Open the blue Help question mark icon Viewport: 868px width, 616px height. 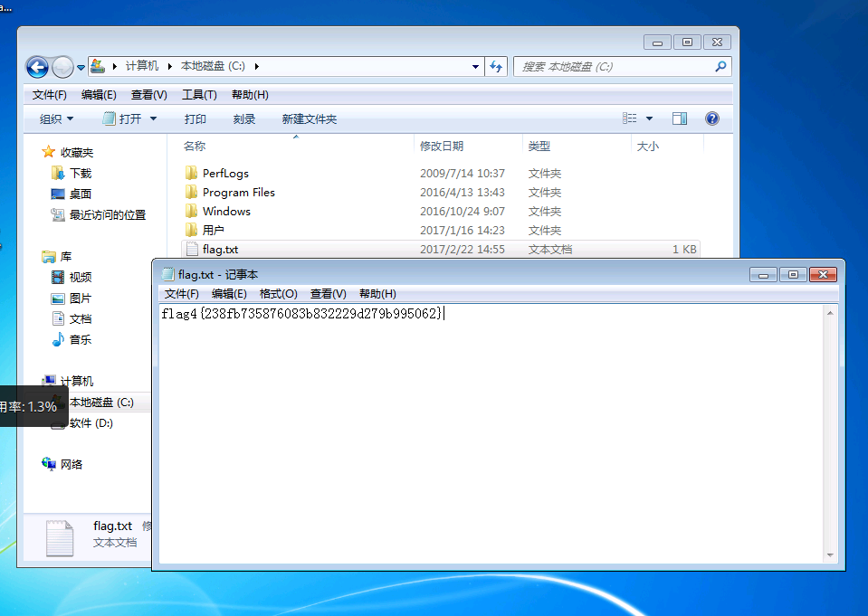coord(712,118)
